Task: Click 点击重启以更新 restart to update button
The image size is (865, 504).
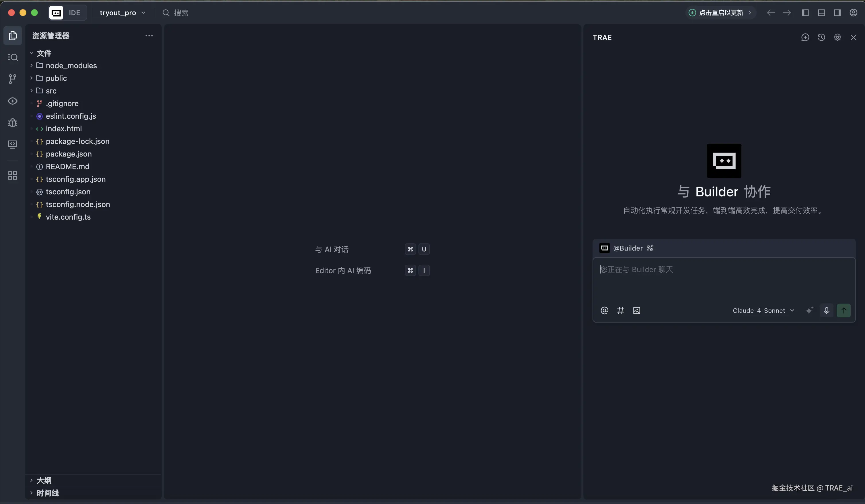Action: (x=721, y=13)
